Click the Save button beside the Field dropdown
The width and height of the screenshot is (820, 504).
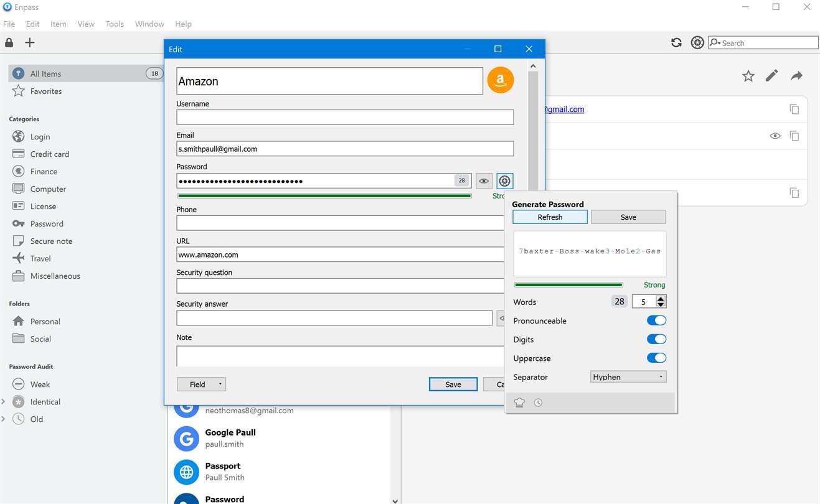[x=453, y=385]
